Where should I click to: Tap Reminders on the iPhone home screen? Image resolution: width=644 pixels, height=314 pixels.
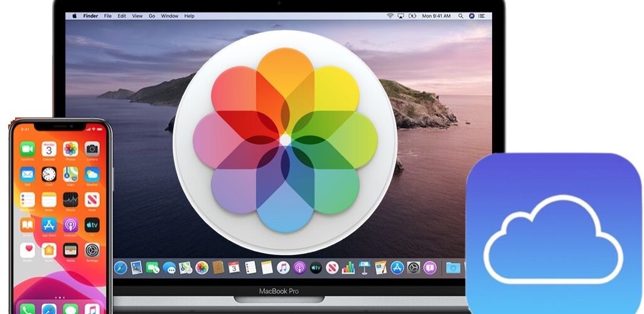(x=28, y=200)
